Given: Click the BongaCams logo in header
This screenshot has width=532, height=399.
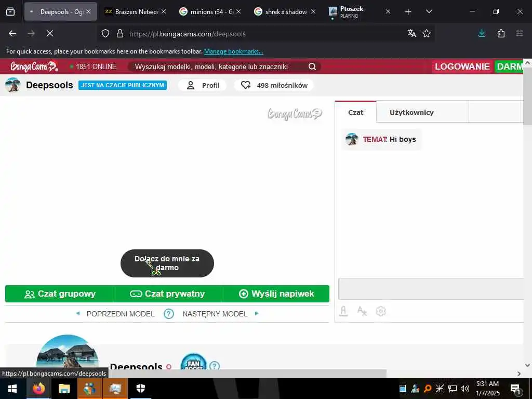Looking at the screenshot, I should 34,66.
